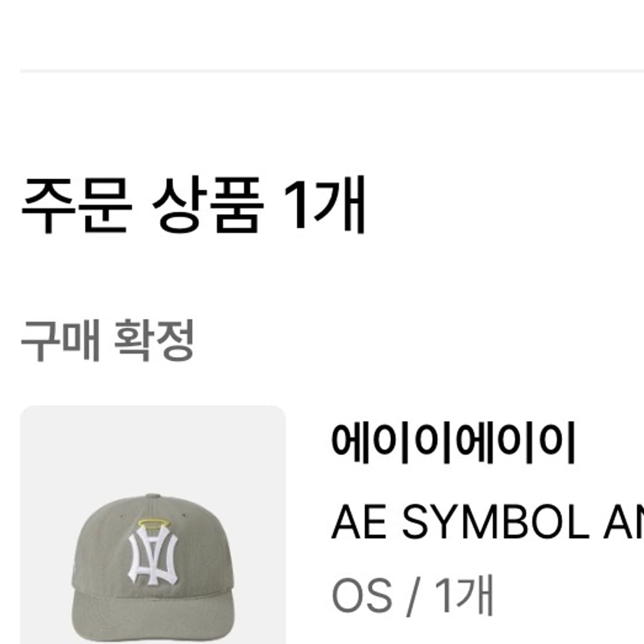Tap the 1개 quantity next to OS

coord(464,595)
